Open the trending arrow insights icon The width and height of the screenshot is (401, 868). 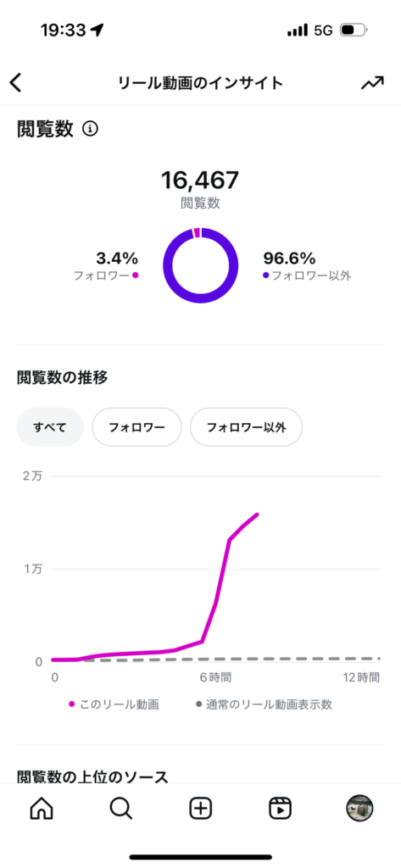(372, 83)
